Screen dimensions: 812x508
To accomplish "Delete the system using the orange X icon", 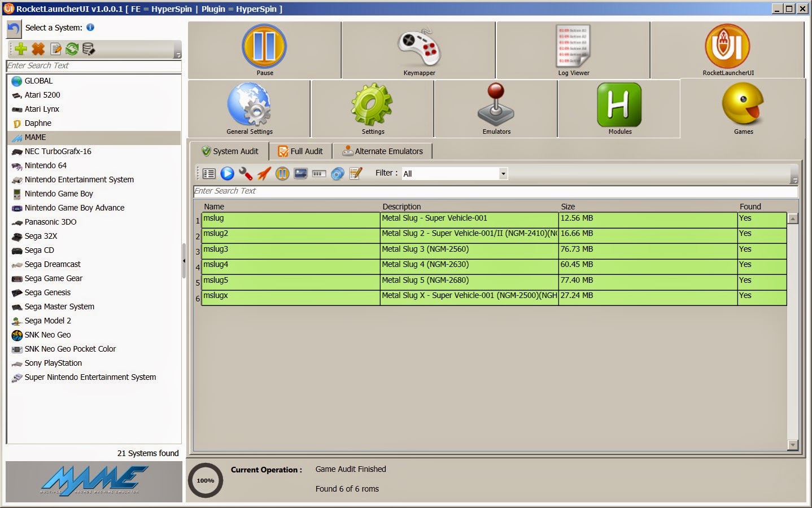I will coord(38,49).
